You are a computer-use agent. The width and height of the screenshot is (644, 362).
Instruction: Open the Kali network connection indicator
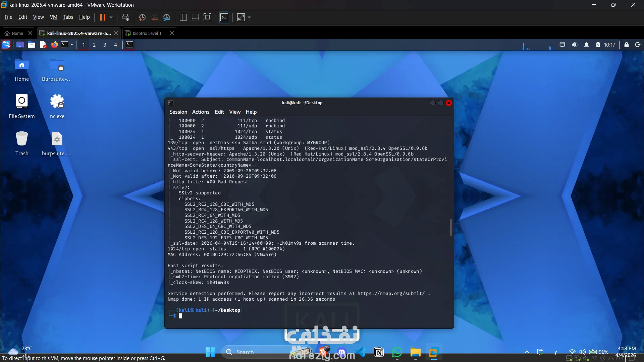562,45
